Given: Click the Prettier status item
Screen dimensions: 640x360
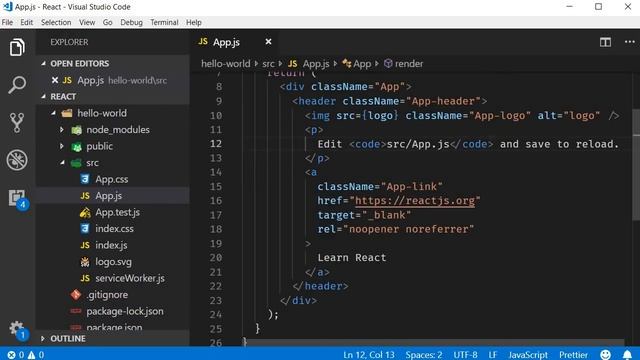Looking at the screenshot, I should pos(573,355).
